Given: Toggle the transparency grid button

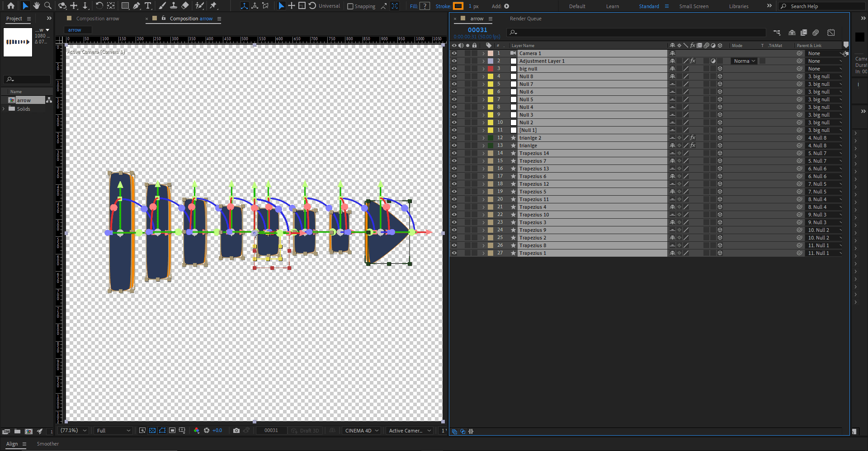Looking at the screenshot, I should [x=152, y=431].
